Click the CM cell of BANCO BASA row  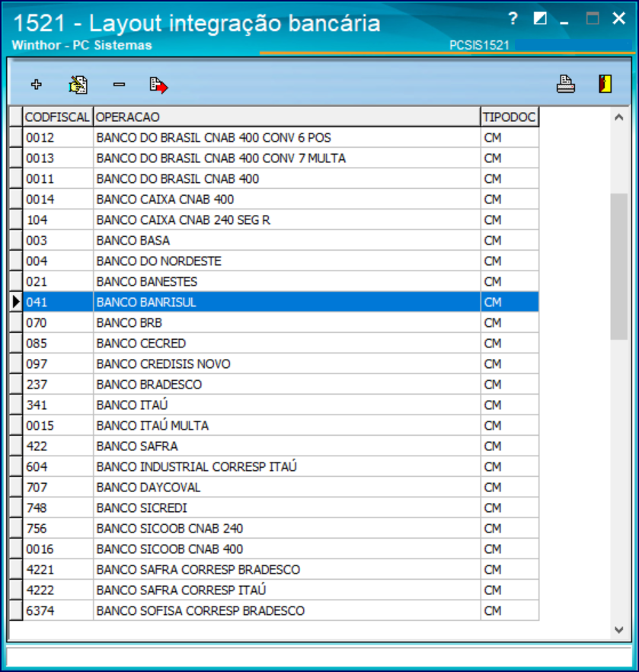[x=510, y=241]
